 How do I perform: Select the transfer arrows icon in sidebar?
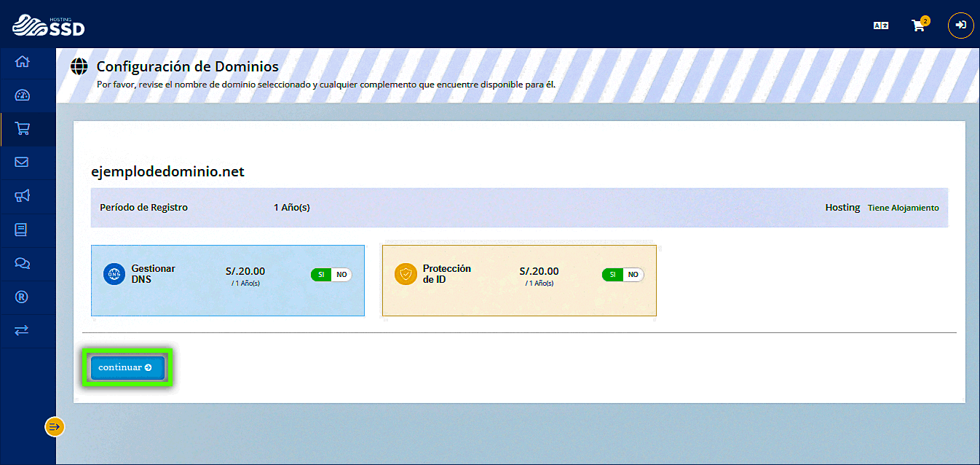tap(22, 330)
